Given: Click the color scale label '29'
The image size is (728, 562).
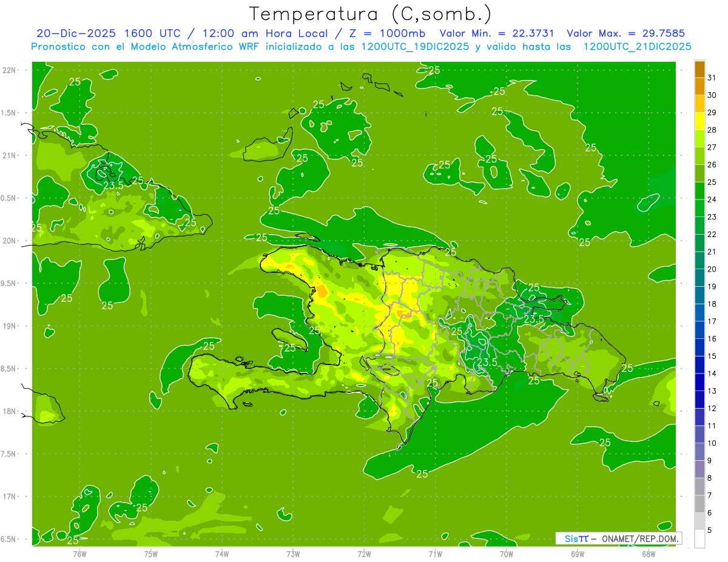Looking at the screenshot, I should [712, 112].
